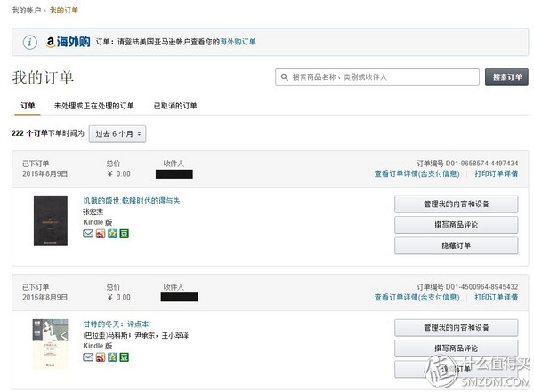Share 饥饿的盛世 via Qzone star icon

pyautogui.click(x=112, y=234)
